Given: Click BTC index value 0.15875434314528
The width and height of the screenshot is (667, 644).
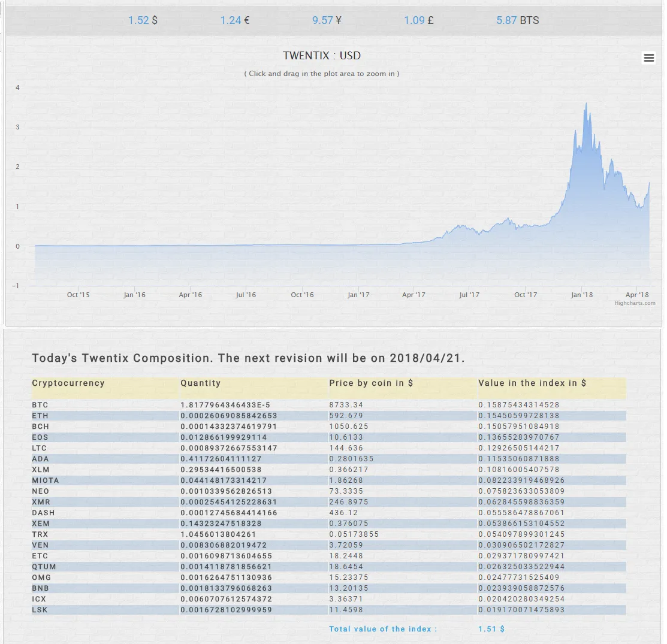Looking at the screenshot, I should pos(518,404).
